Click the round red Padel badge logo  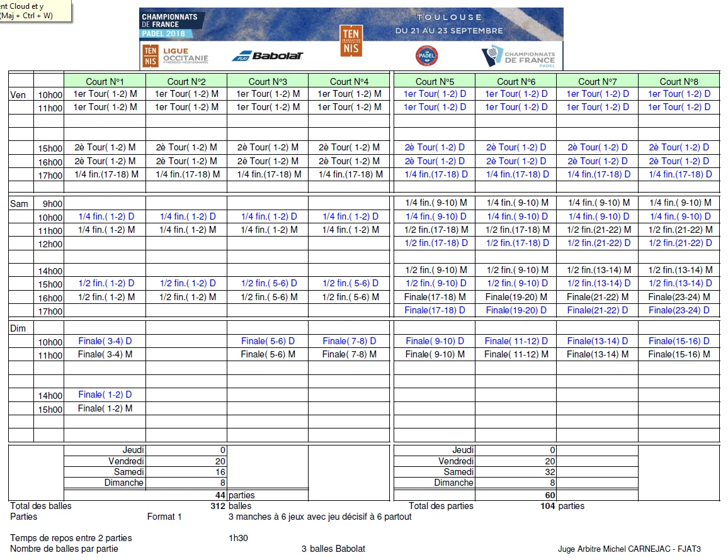(x=427, y=55)
